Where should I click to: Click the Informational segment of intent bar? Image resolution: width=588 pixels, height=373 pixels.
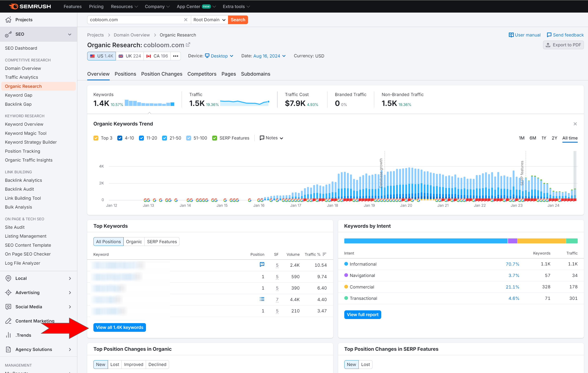pos(426,241)
